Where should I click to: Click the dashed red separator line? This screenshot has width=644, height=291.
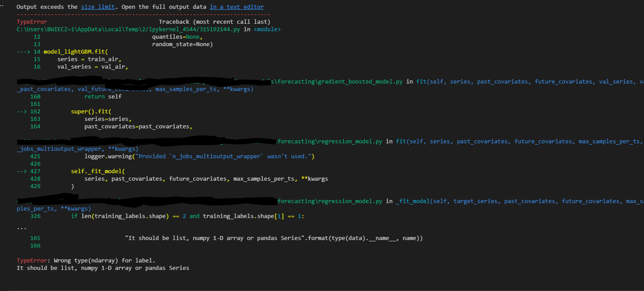pos(143,14)
